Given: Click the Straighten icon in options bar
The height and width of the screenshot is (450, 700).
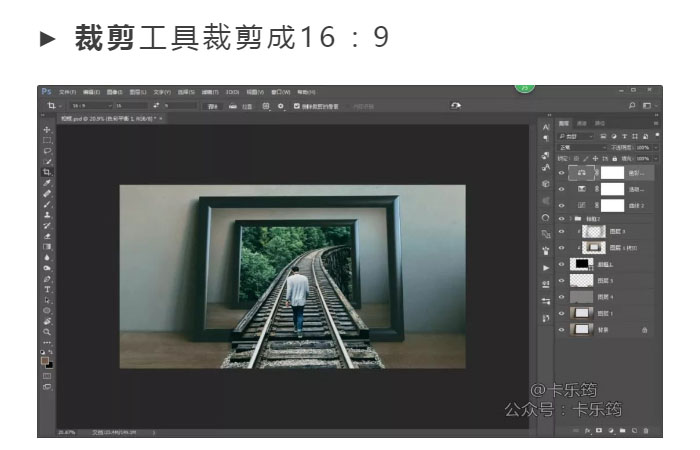Looking at the screenshot, I should 233,106.
